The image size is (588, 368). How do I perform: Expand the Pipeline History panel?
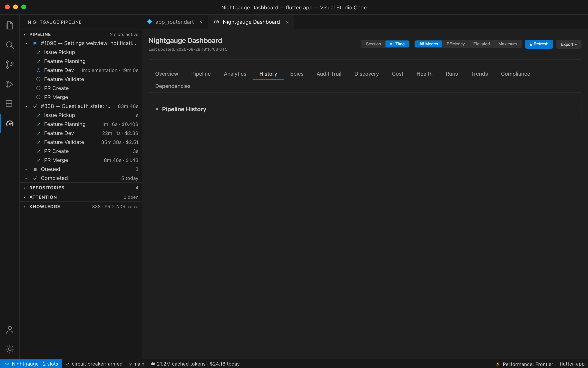(x=157, y=109)
